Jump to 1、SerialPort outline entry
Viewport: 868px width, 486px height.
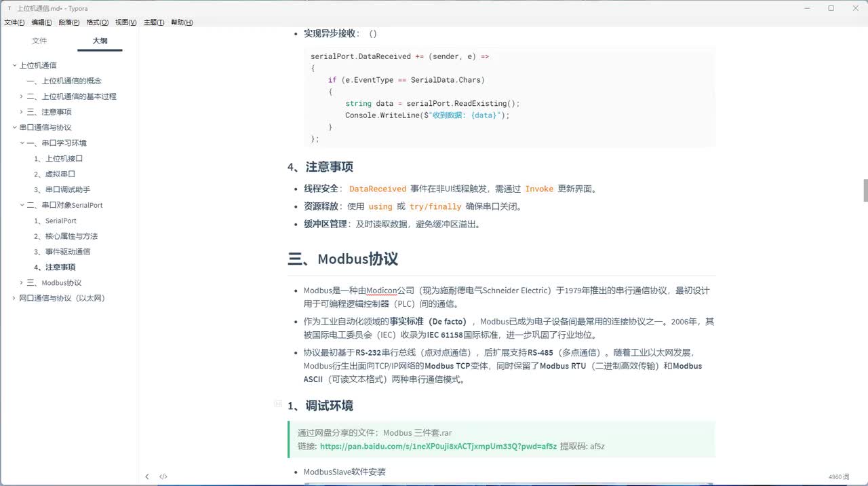pyautogui.click(x=55, y=221)
